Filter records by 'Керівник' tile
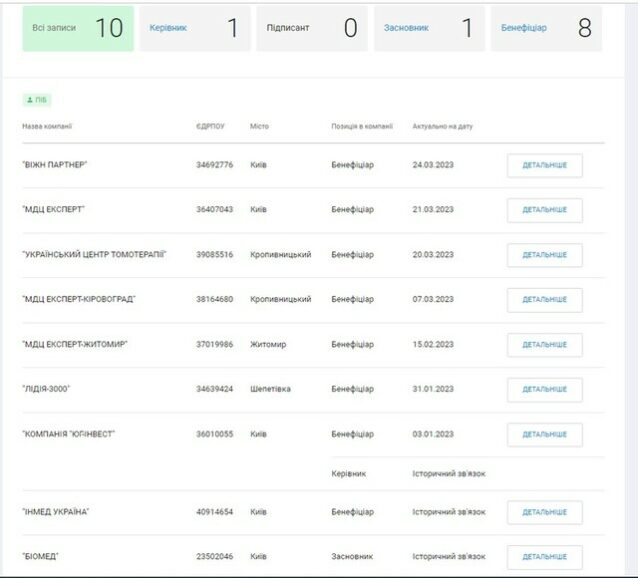638x578 pixels. pyautogui.click(x=195, y=28)
